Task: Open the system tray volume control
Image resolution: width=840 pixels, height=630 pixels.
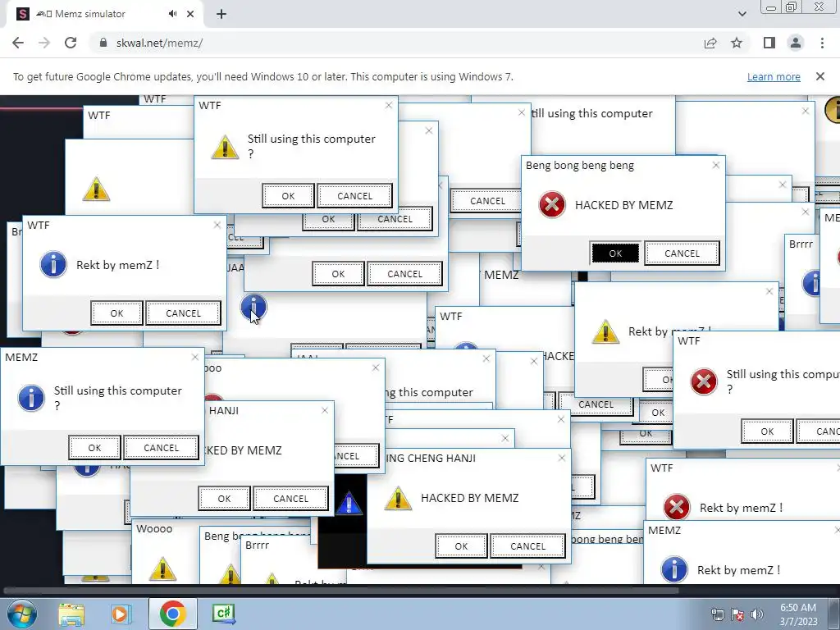Action: [757, 614]
